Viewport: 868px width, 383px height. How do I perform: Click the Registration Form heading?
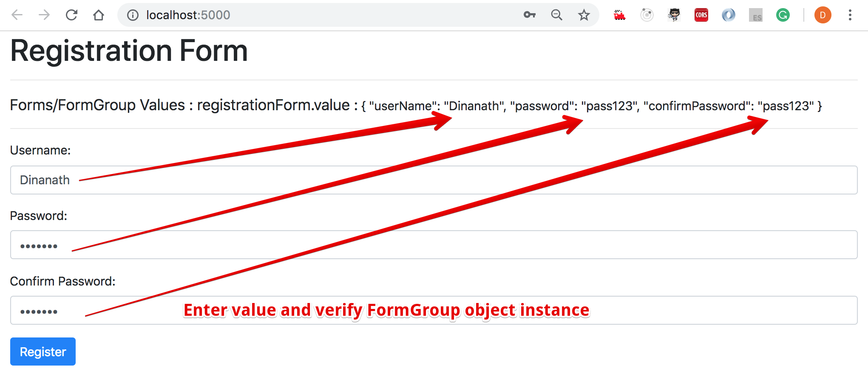coord(129,51)
